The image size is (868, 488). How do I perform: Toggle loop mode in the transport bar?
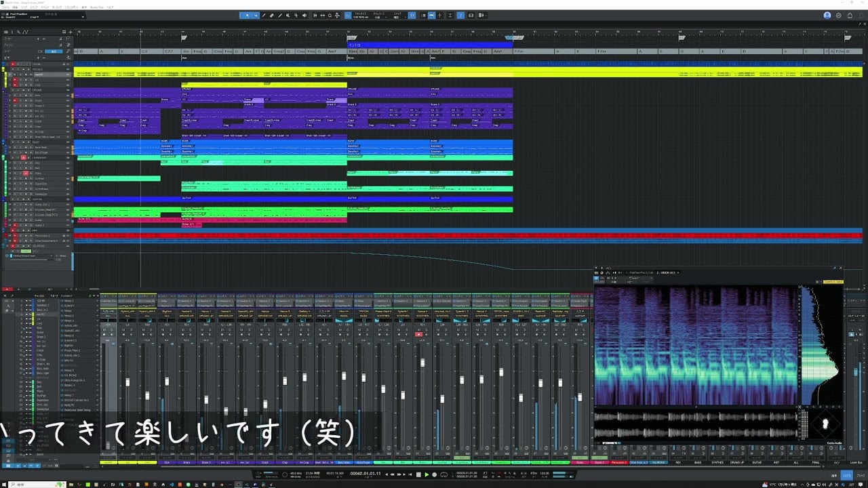[x=443, y=474]
